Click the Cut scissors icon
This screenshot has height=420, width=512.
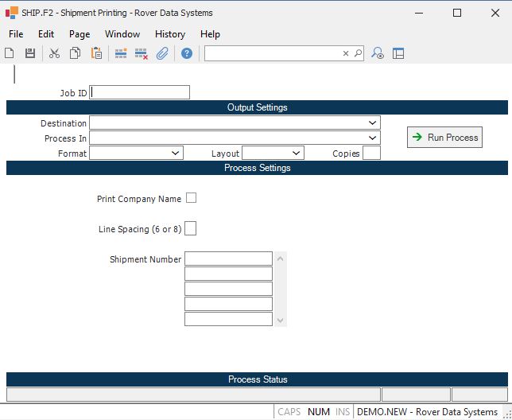[54, 53]
